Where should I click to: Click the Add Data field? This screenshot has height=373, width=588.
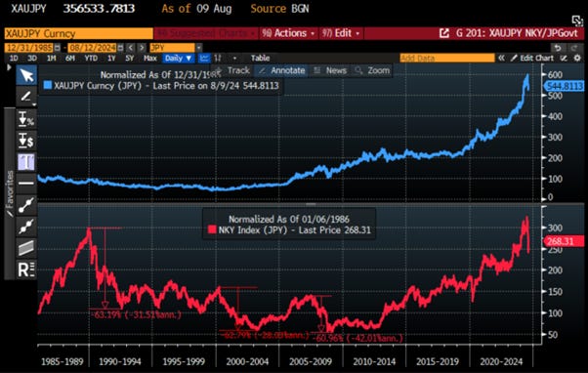447,59
